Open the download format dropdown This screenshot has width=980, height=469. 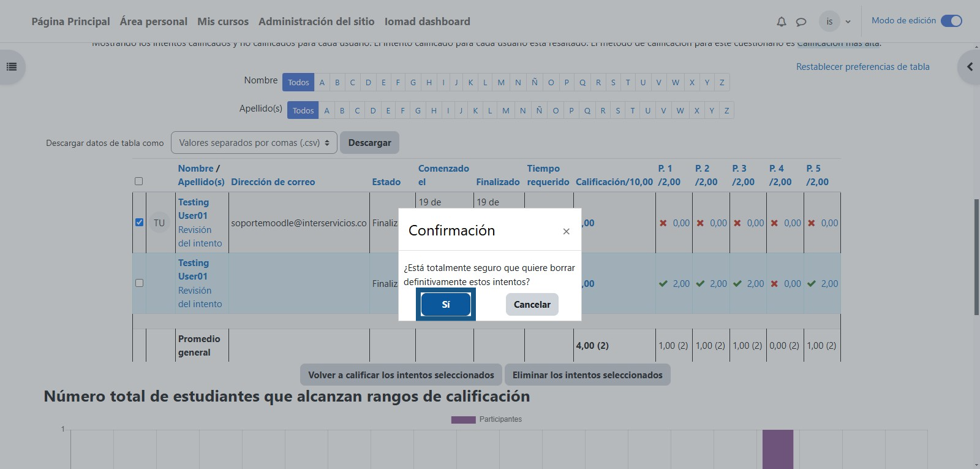pyautogui.click(x=254, y=143)
